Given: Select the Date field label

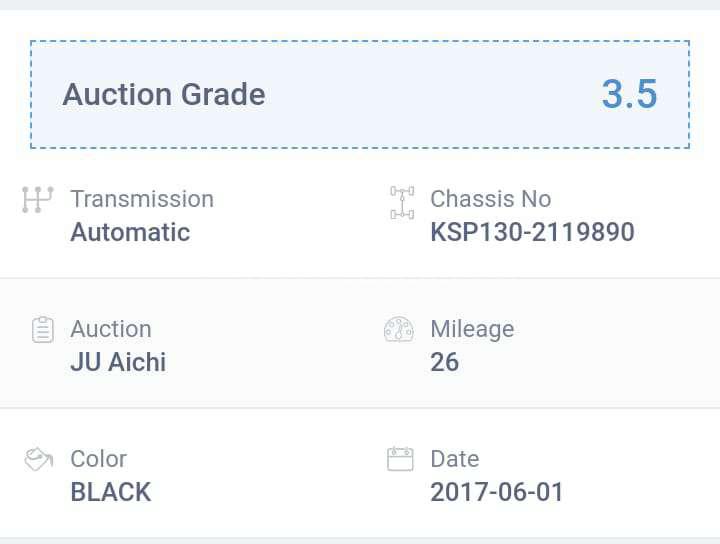Looking at the screenshot, I should pos(455,459).
